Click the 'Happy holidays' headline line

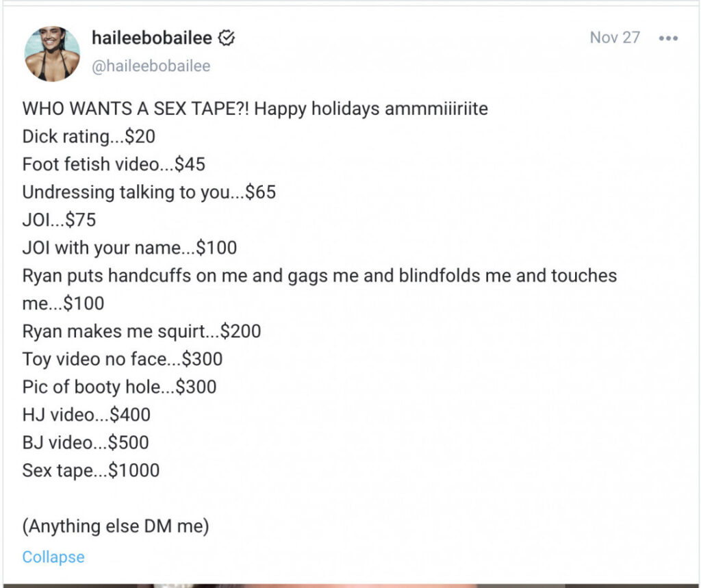(x=255, y=109)
